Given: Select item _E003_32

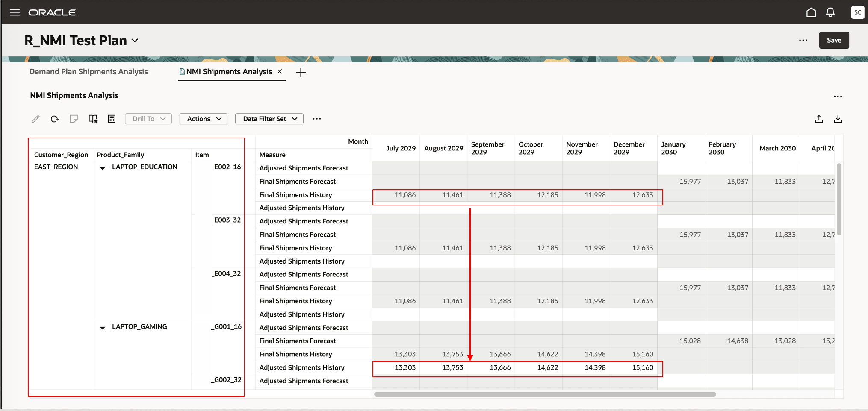Looking at the screenshot, I should coord(226,220).
